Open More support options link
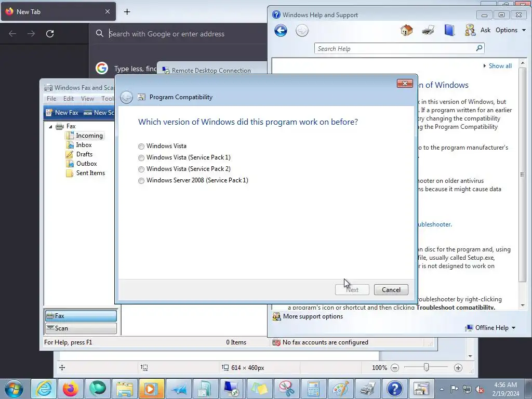 (x=313, y=316)
